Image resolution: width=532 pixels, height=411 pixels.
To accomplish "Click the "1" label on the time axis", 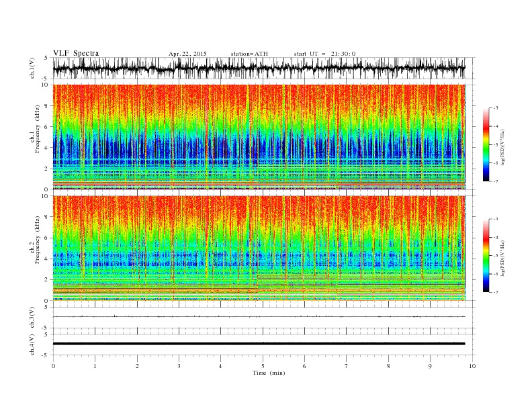I will tap(95, 366).
